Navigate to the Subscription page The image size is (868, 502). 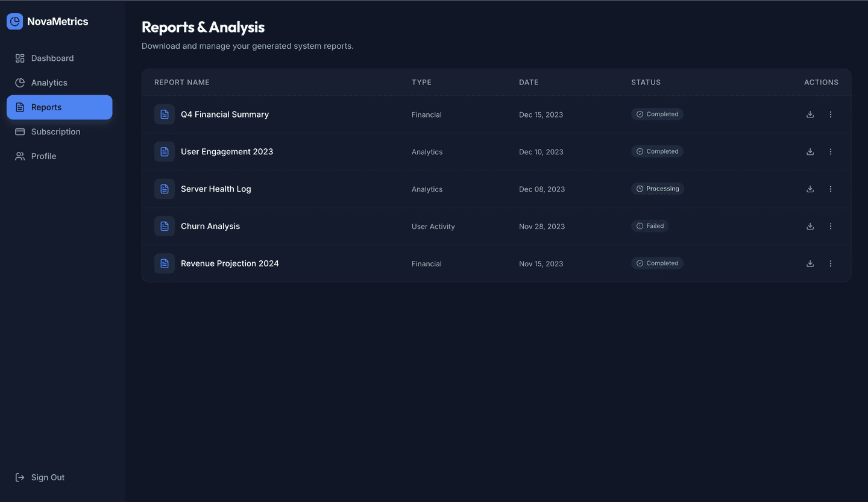coord(56,131)
